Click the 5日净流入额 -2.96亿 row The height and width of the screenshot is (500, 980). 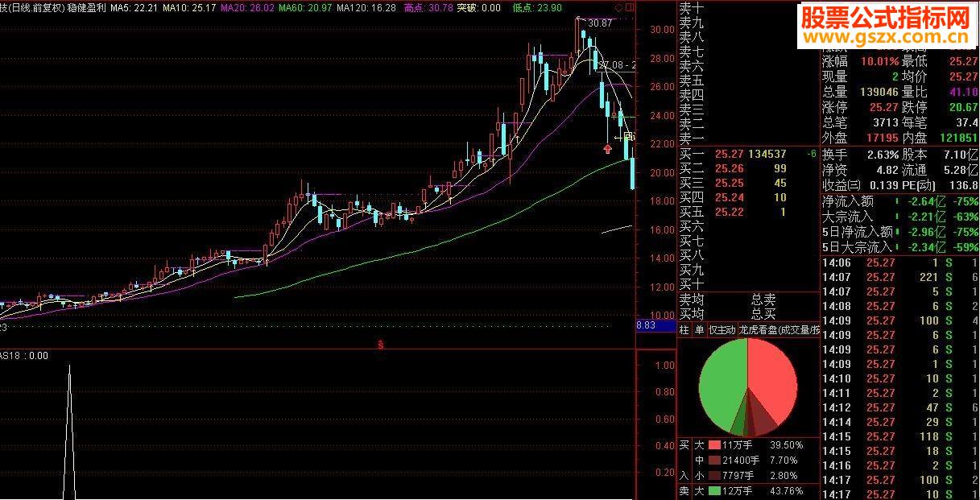pyautogui.click(x=900, y=232)
